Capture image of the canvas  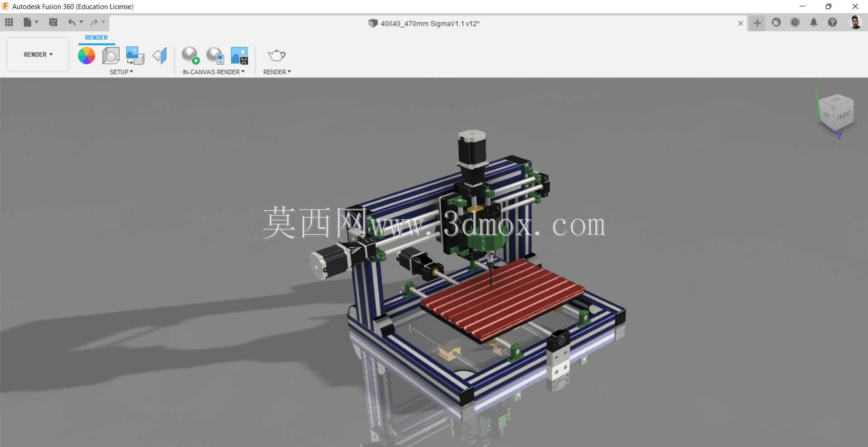tap(239, 56)
